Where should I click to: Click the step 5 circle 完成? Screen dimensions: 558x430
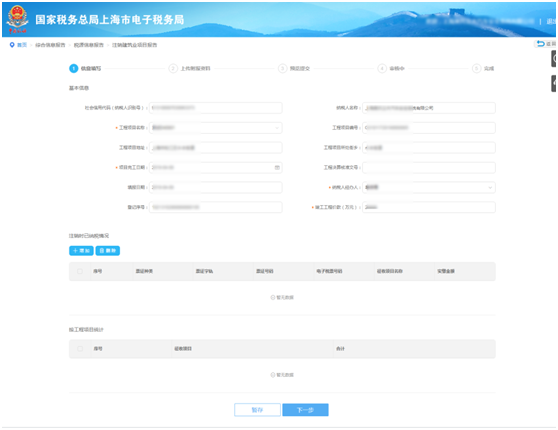[477, 68]
